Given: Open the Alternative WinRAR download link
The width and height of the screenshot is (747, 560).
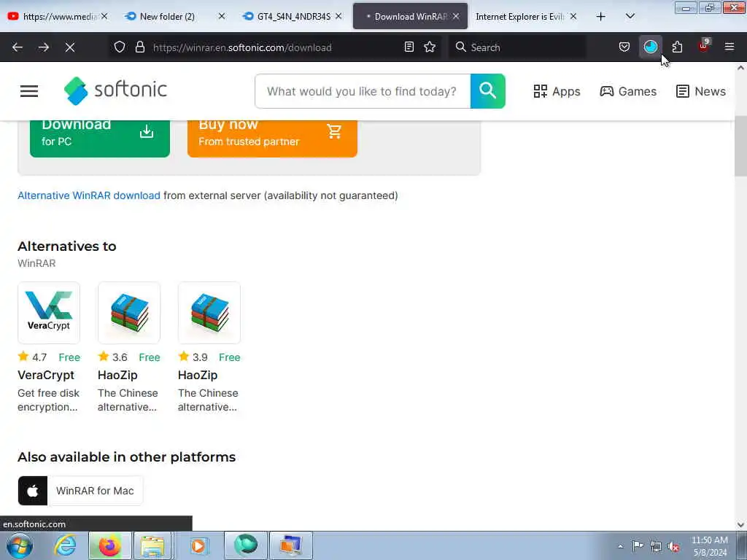Looking at the screenshot, I should pyautogui.click(x=88, y=195).
